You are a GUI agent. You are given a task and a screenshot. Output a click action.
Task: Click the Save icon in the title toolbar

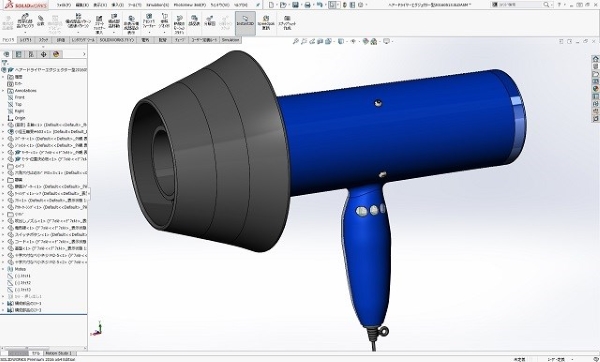[295, 5]
